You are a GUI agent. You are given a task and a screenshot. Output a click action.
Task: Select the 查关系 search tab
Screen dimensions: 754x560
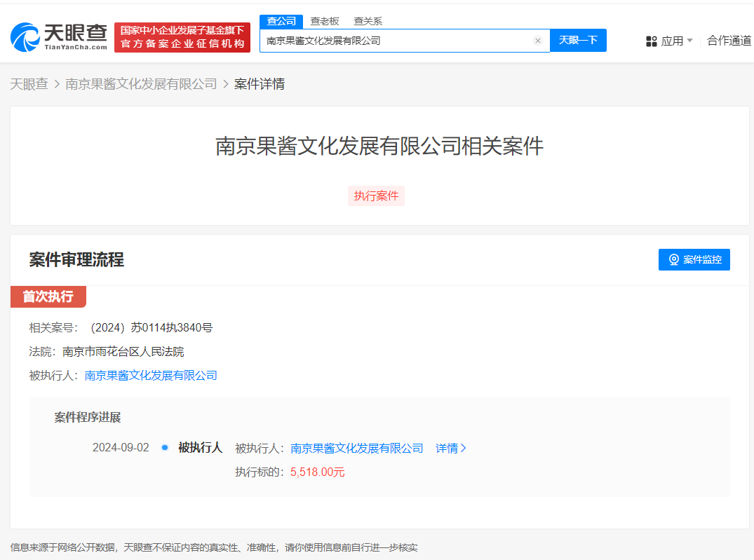tap(368, 21)
